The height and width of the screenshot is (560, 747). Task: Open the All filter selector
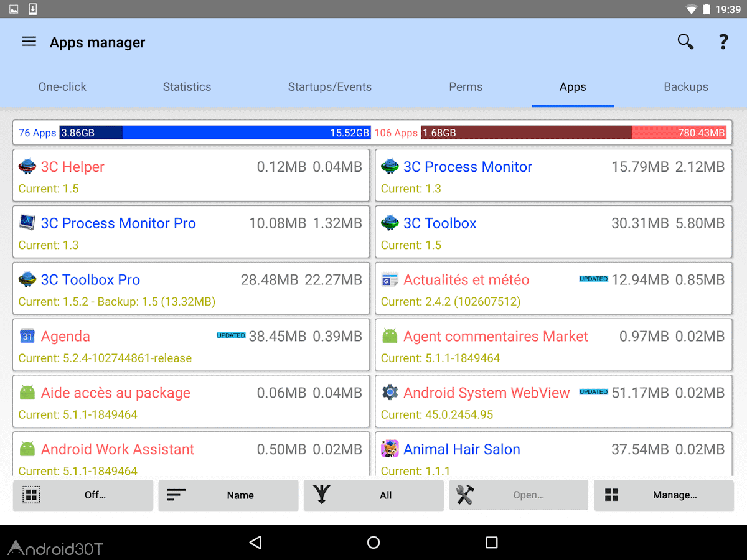click(374, 495)
